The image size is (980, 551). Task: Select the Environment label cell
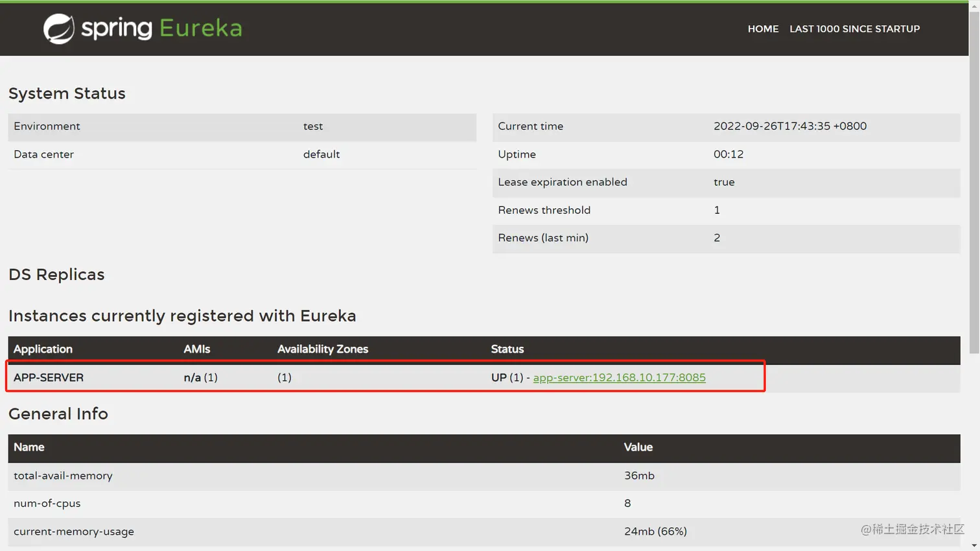click(47, 126)
